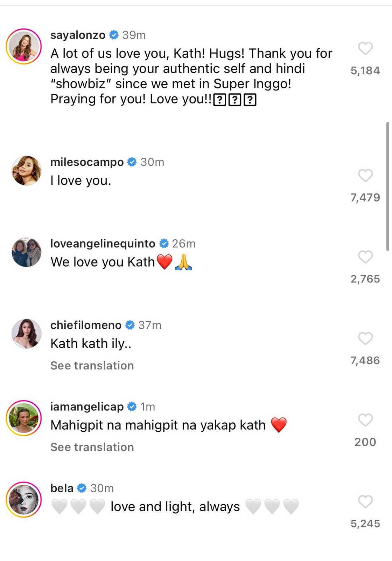
Task: Open the sayalonzo username link
Action: click(x=78, y=35)
